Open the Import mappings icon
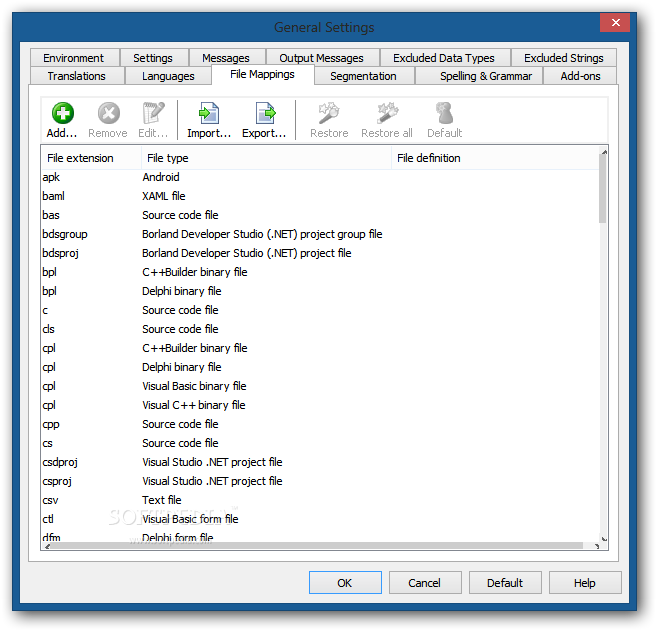 209,113
